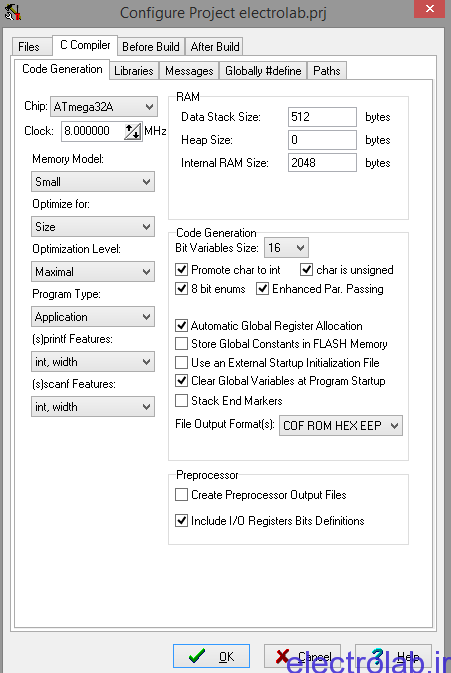Check Stack End Markers option
This screenshot has width=451, height=673.
pos(182,400)
